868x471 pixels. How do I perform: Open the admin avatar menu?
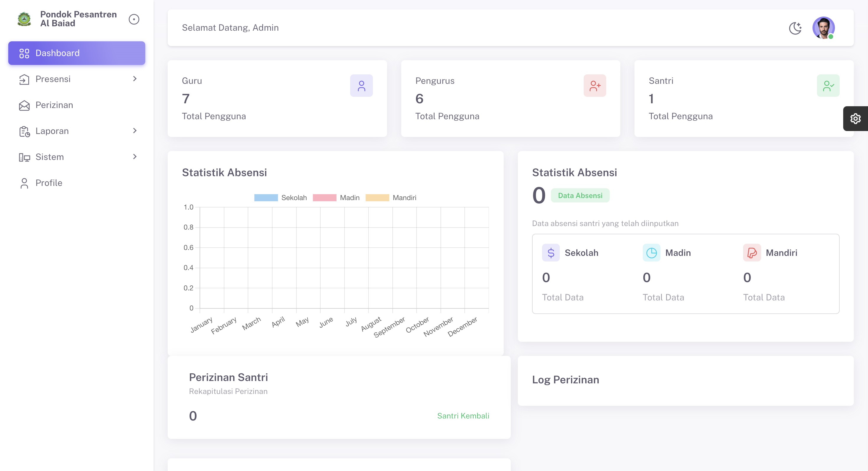point(823,28)
